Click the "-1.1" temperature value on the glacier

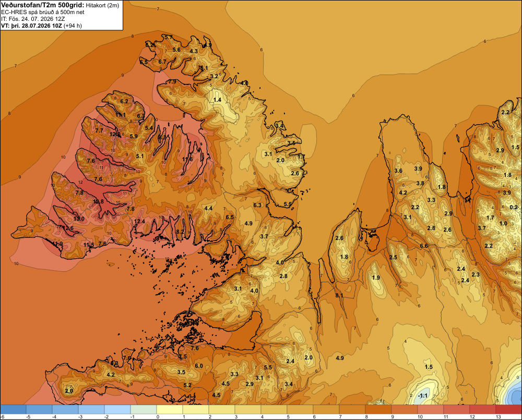pyautogui.click(x=422, y=395)
